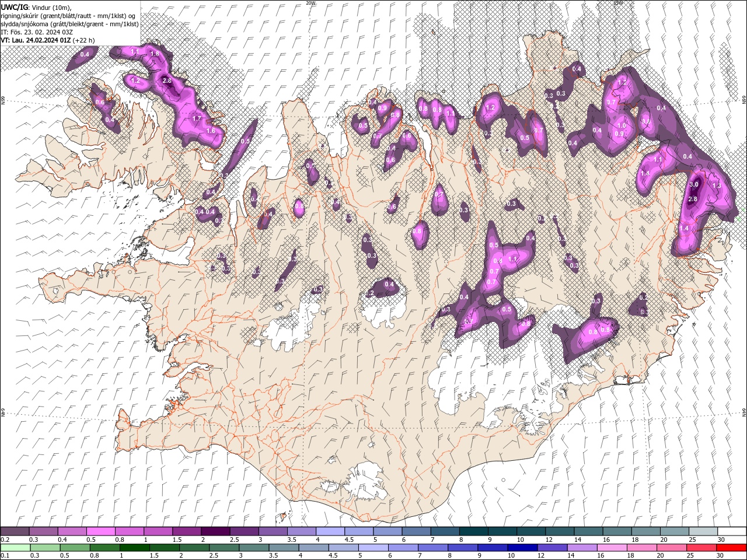Click the 'slydda/snjókoma (grátt/bleikt/grænt' header line
Screen dimensions: 747x560
coord(70,23)
